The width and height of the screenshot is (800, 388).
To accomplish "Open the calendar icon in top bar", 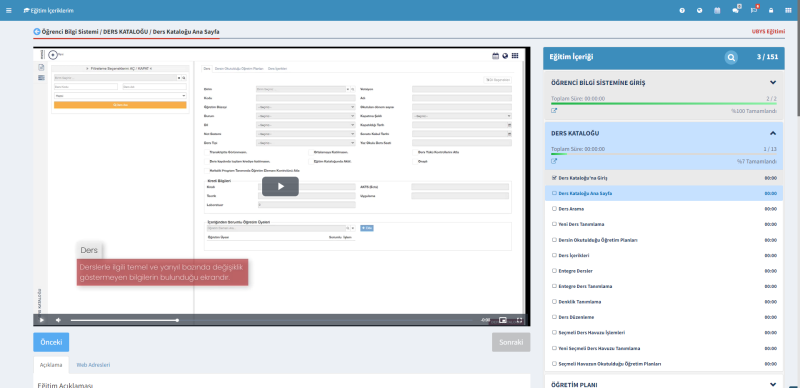I will [717, 10].
